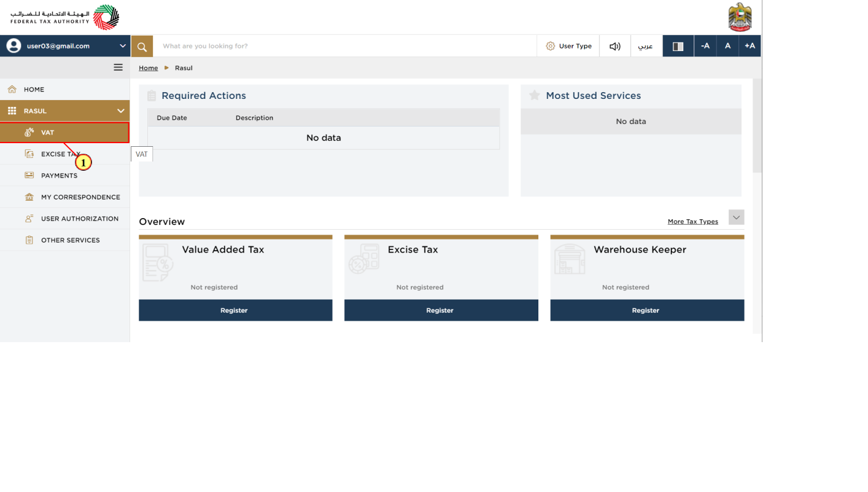Switch language to Arabic
Image resolution: width=868 pixels, height=492 pixels.
click(x=646, y=46)
